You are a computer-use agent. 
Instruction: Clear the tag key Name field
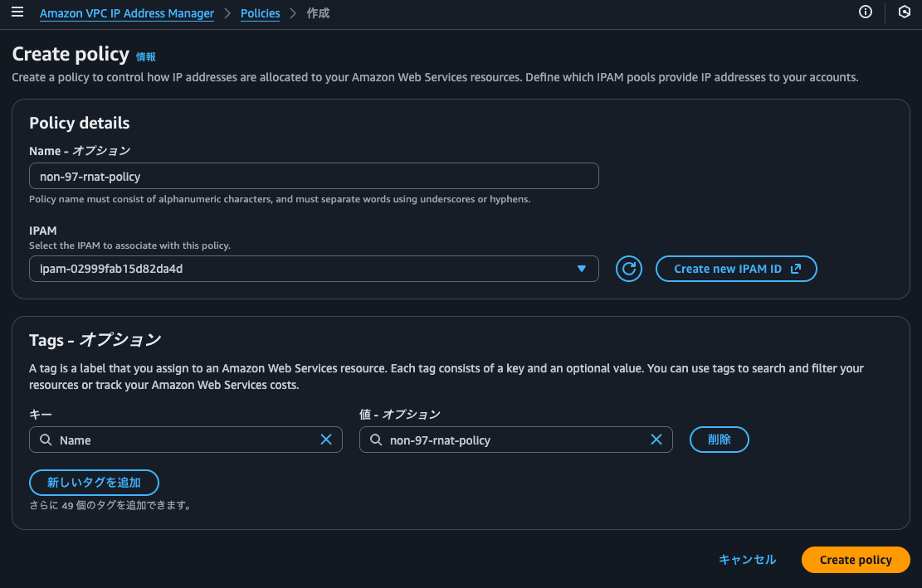[326, 440]
